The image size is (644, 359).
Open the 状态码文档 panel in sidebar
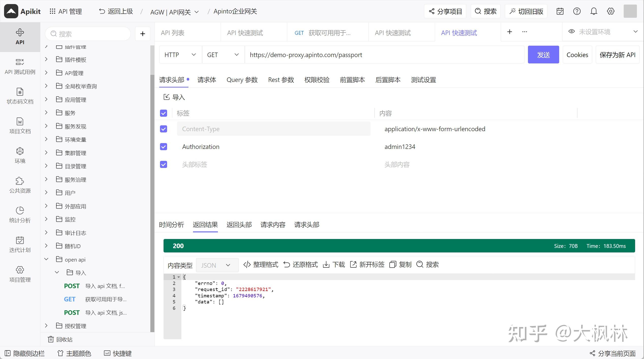click(x=20, y=96)
